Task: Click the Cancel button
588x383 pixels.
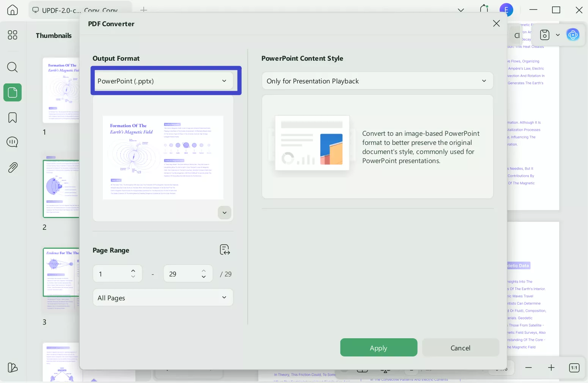Action: pyautogui.click(x=460, y=347)
